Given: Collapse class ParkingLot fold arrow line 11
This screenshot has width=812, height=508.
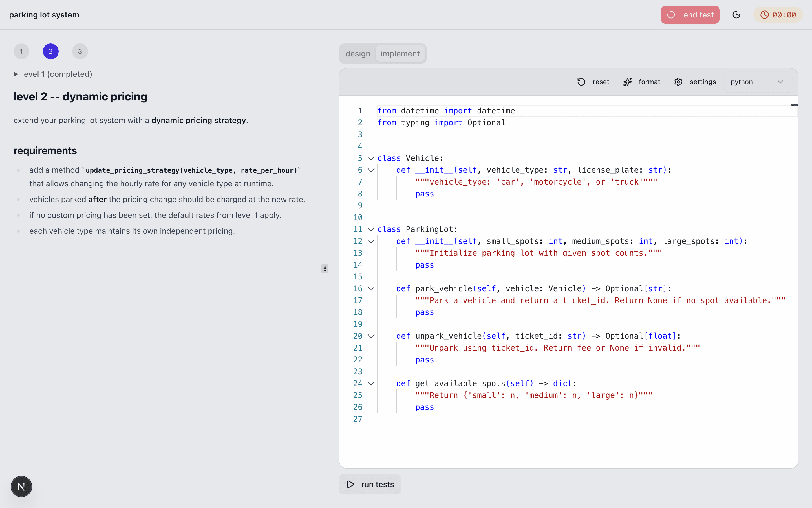Looking at the screenshot, I should [x=371, y=229].
